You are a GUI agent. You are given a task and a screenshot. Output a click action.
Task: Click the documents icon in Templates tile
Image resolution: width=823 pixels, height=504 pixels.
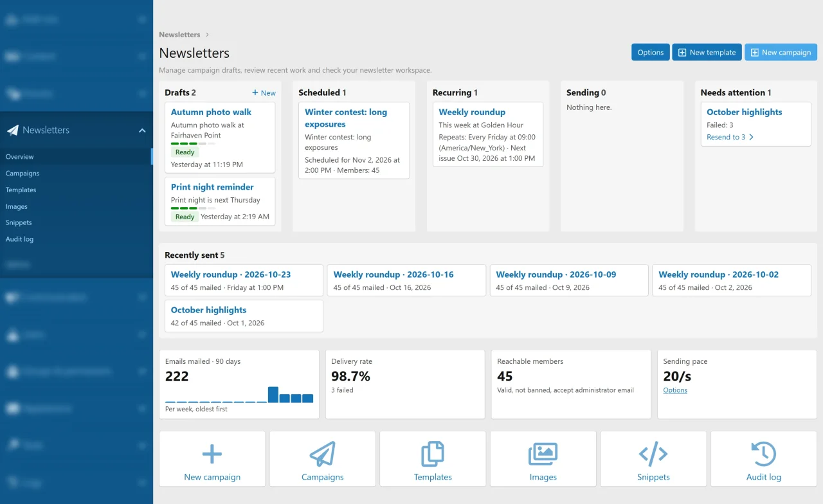coord(433,454)
